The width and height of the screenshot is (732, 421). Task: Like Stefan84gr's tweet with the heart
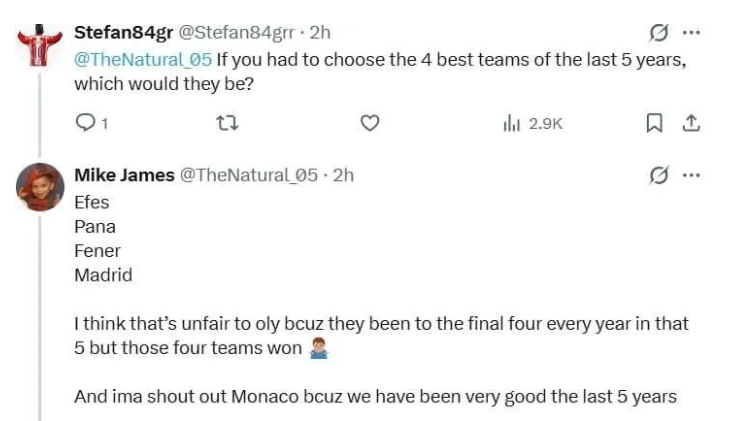coord(370,123)
